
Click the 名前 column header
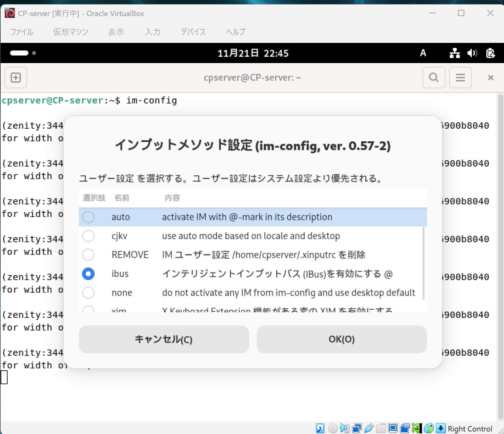pos(122,198)
